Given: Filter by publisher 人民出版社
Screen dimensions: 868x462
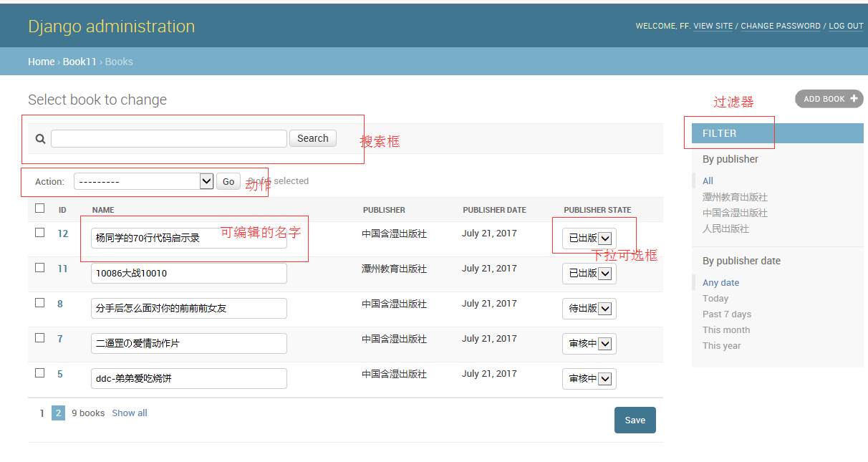Looking at the screenshot, I should click(x=725, y=228).
